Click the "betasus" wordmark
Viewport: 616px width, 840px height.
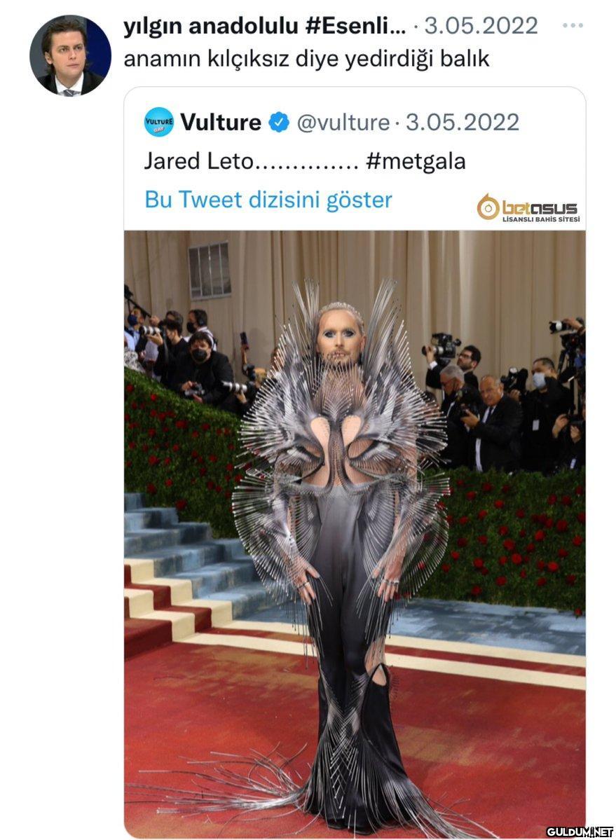pyautogui.click(x=540, y=207)
